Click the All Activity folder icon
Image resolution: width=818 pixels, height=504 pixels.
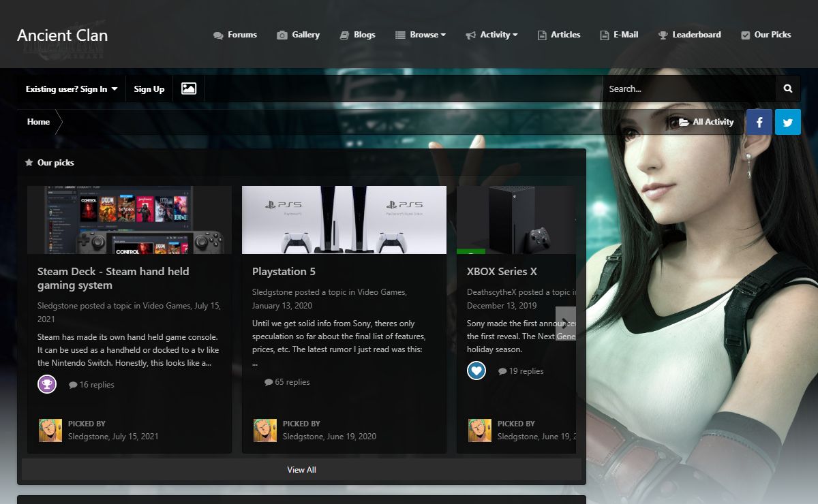(684, 123)
